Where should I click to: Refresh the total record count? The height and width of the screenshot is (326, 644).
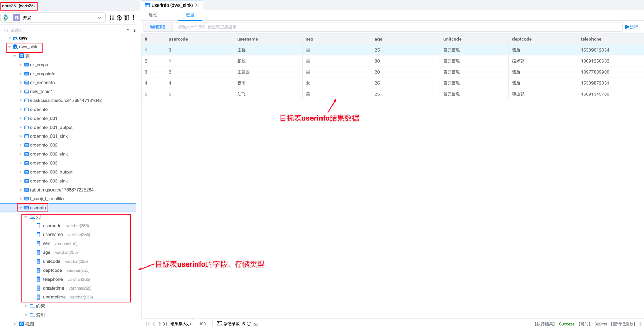point(249,324)
